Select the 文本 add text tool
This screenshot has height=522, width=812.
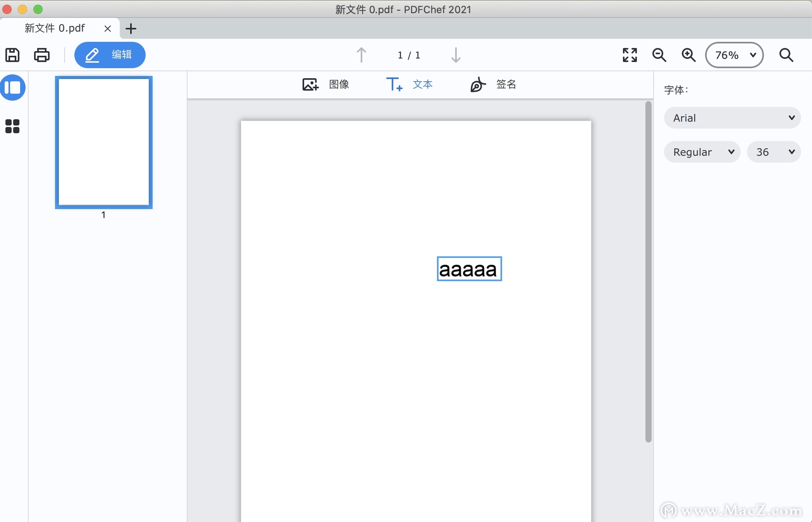pos(409,85)
